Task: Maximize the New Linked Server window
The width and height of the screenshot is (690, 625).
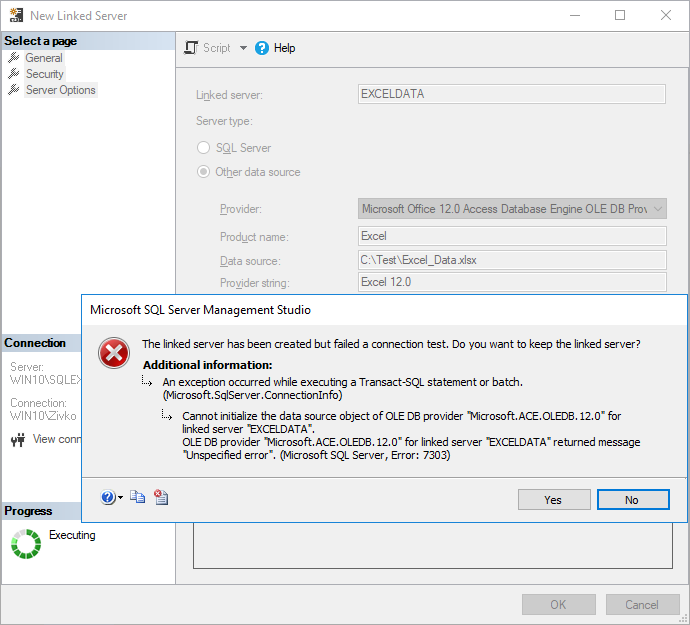Action: click(620, 15)
